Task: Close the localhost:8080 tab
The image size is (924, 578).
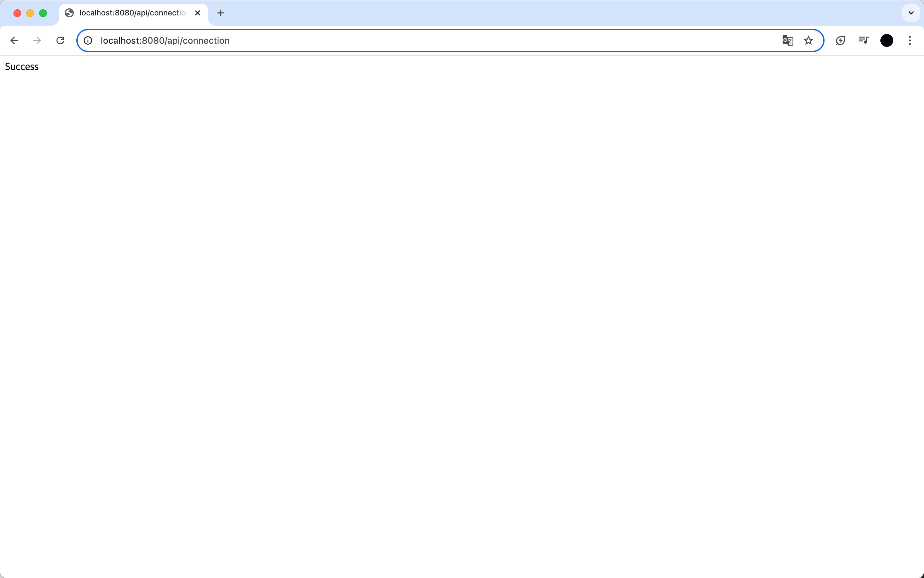Action: (198, 13)
